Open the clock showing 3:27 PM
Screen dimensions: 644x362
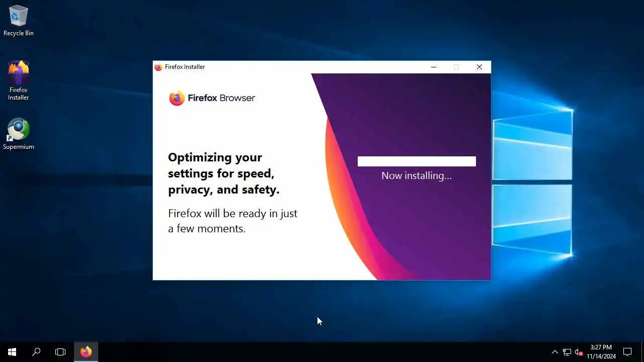point(601,352)
